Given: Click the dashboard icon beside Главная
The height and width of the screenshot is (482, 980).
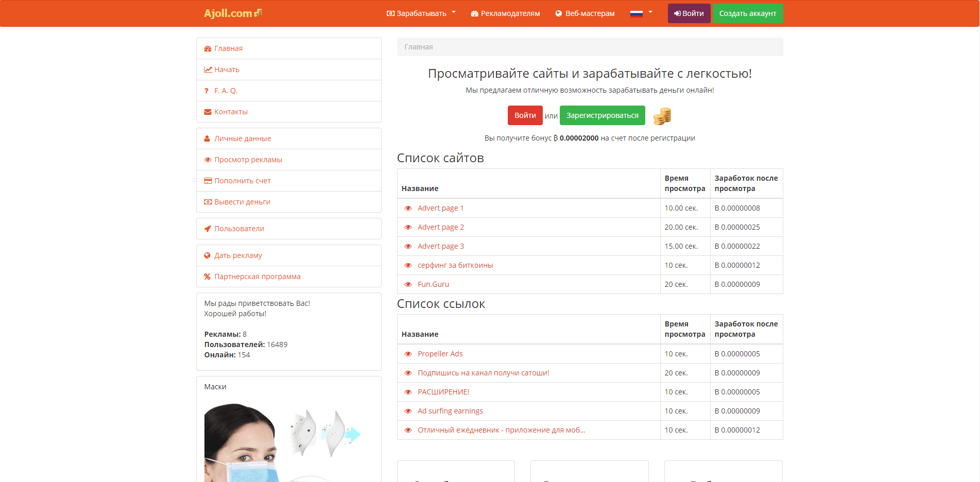Looking at the screenshot, I should 208,48.
